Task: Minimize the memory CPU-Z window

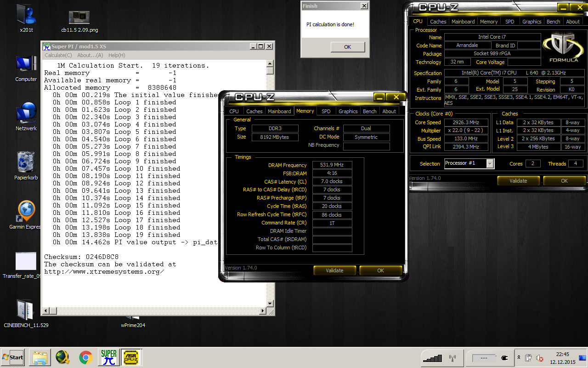Action: pyautogui.click(x=379, y=97)
